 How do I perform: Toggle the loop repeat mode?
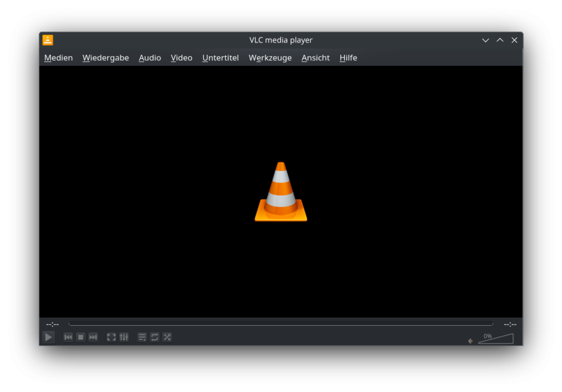pos(155,337)
